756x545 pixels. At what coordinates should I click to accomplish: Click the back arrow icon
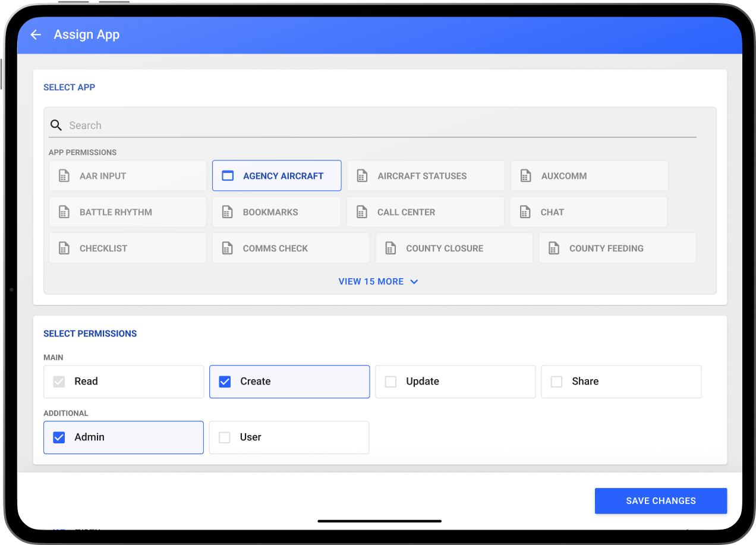pyautogui.click(x=36, y=35)
